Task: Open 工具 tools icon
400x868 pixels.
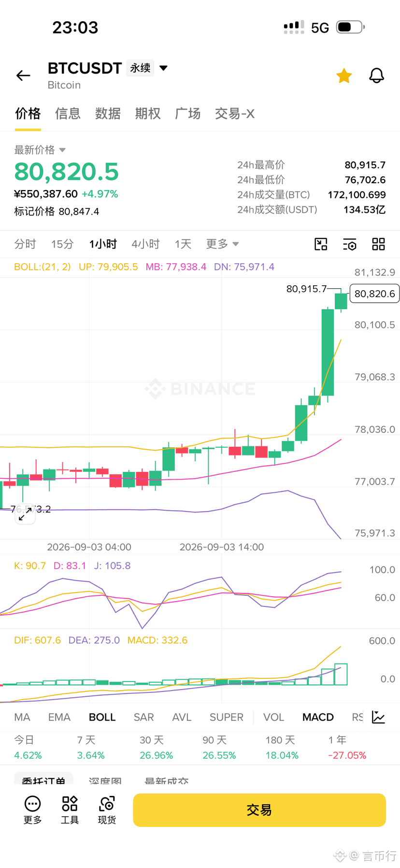Action: coord(70,810)
